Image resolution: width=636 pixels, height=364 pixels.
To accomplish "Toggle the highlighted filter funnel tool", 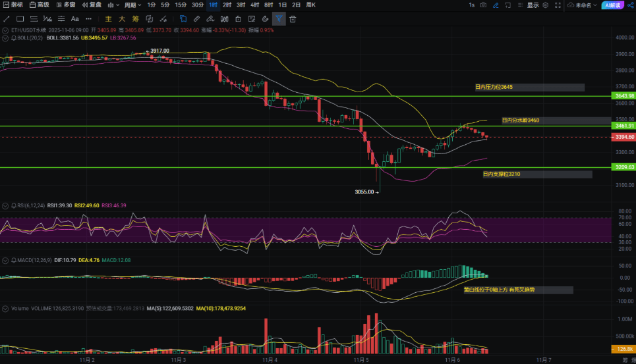I will pos(279,19).
